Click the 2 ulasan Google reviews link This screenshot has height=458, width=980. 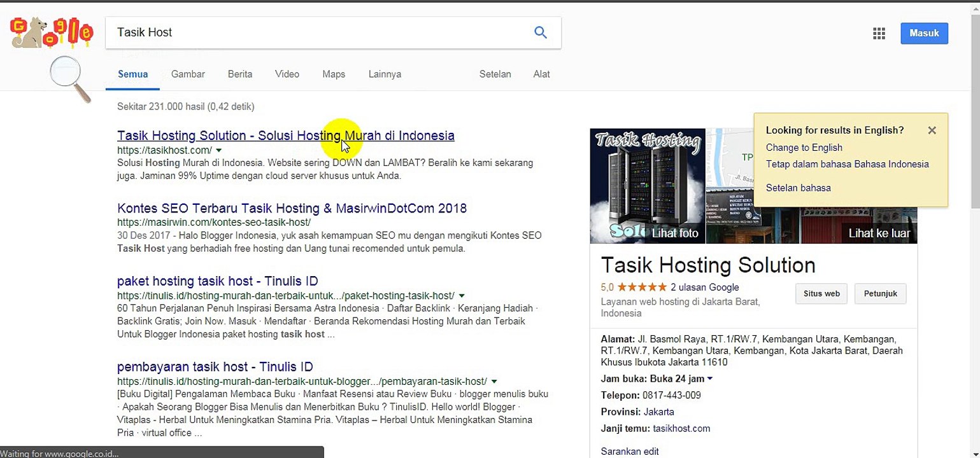tap(705, 287)
